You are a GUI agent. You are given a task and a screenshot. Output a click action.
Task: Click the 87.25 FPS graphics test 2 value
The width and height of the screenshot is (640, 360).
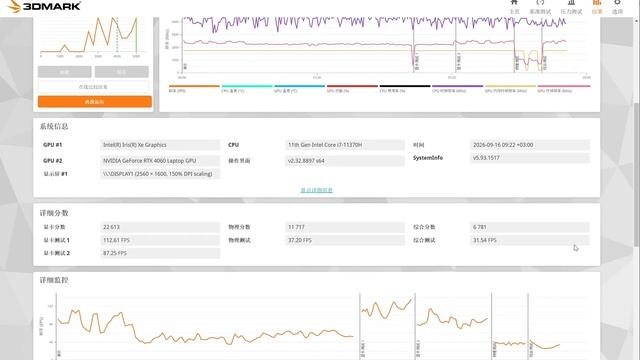(160, 253)
